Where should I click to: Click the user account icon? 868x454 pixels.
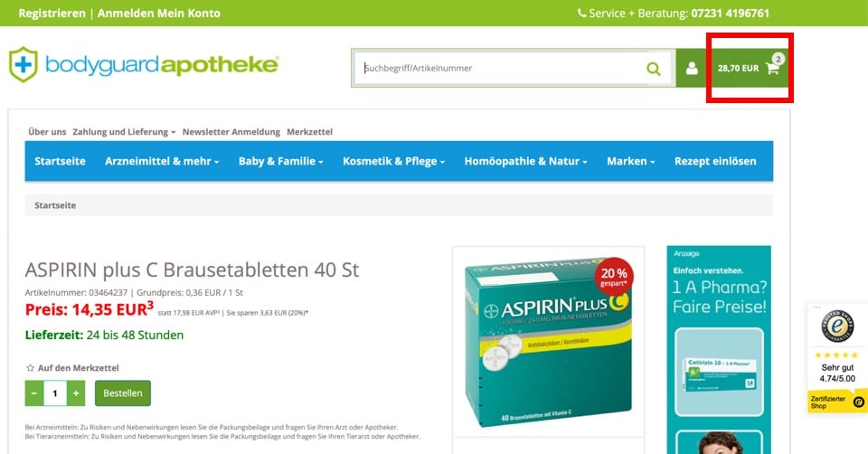(692, 68)
